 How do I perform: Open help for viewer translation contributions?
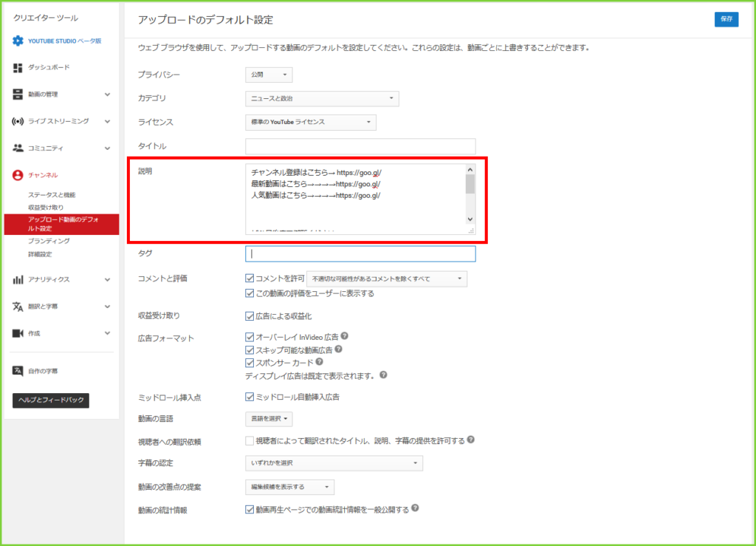pos(471,440)
